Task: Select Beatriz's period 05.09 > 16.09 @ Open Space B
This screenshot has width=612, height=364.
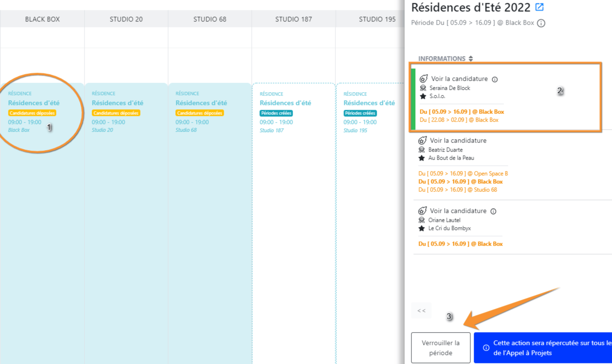Action: (463, 173)
